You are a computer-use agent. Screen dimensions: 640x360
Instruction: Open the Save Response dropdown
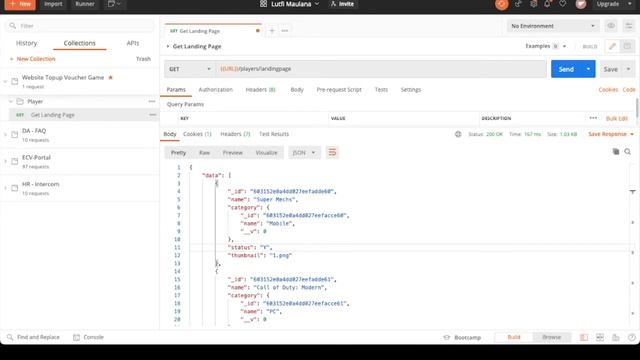coord(611,134)
